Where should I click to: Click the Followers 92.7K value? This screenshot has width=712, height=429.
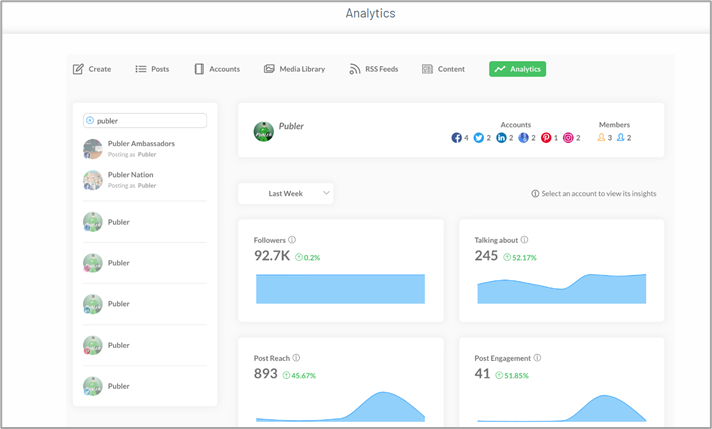(272, 256)
